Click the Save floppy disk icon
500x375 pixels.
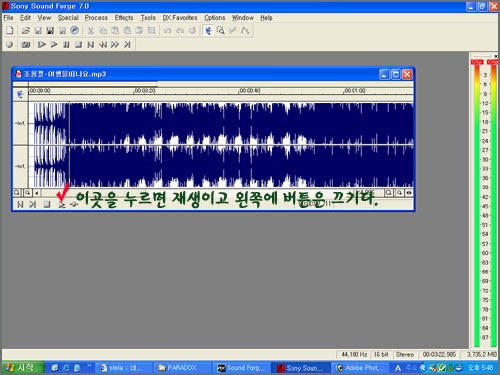point(38,31)
